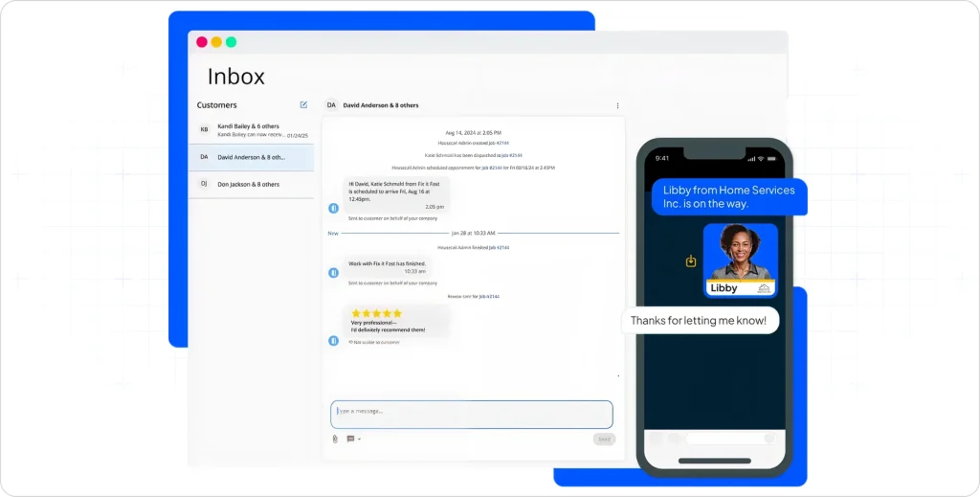Type a message input field
980x497 pixels.
click(472, 414)
